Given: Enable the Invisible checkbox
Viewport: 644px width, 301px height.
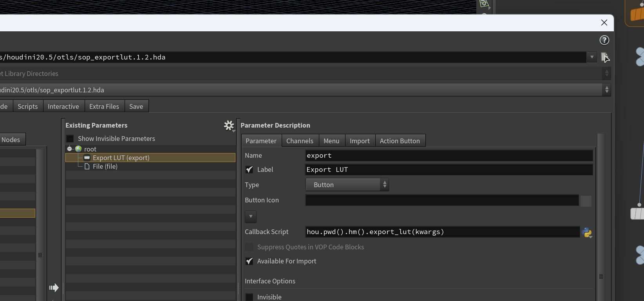Looking at the screenshot, I should [x=249, y=297].
